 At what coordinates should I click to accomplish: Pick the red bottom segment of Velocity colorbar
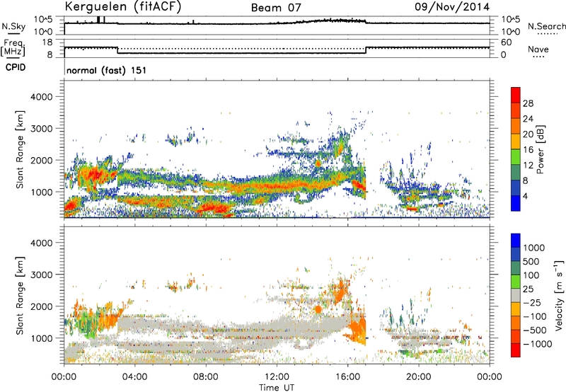pyautogui.click(x=516, y=350)
